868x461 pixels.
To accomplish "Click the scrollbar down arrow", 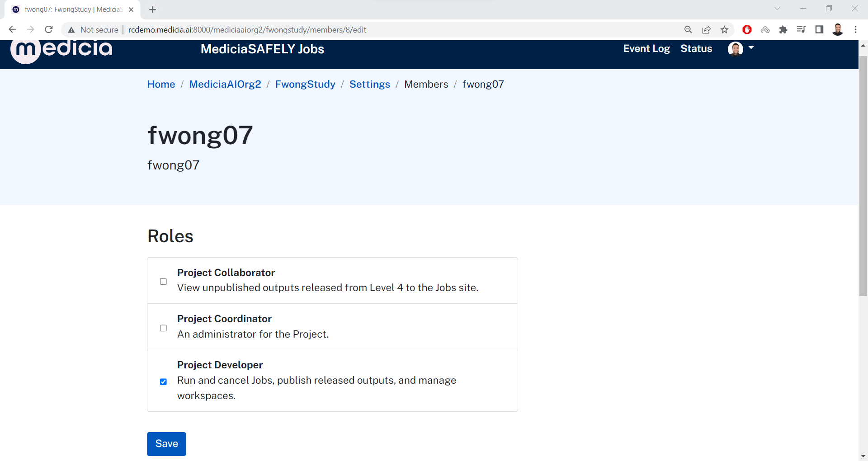I will [863, 456].
